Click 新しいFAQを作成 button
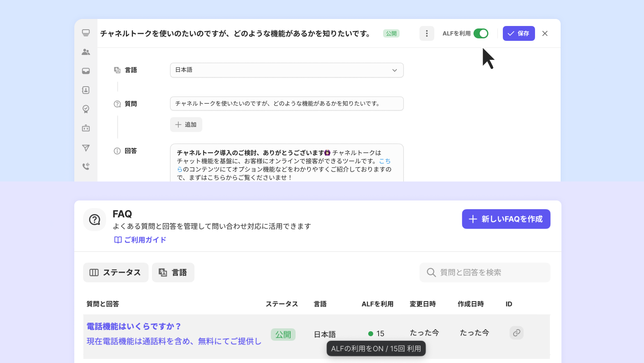The image size is (644, 363). [506, 219]
